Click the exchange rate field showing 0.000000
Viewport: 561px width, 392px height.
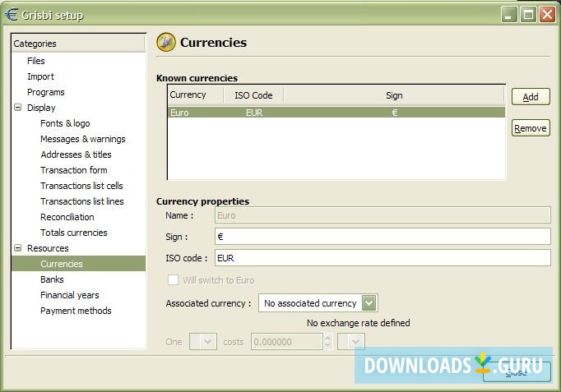tap(286, 342)
